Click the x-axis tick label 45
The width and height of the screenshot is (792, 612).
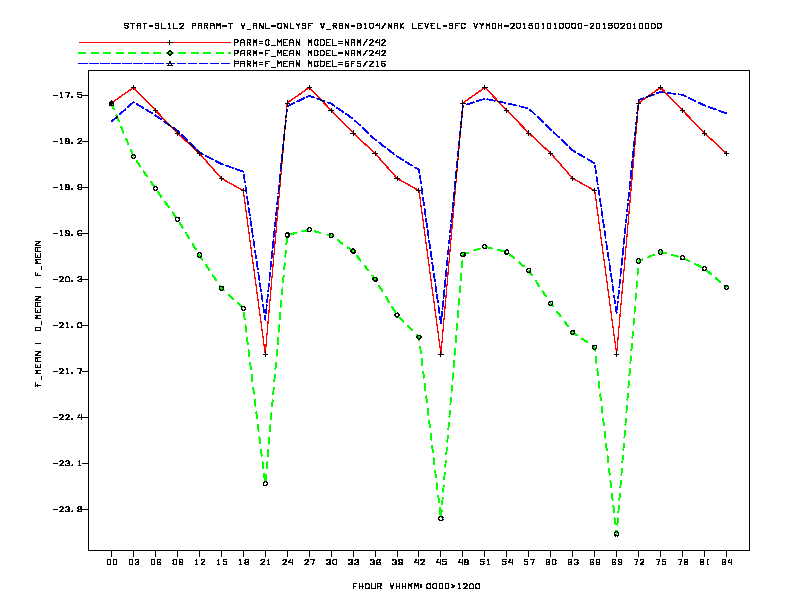(441, 562)
